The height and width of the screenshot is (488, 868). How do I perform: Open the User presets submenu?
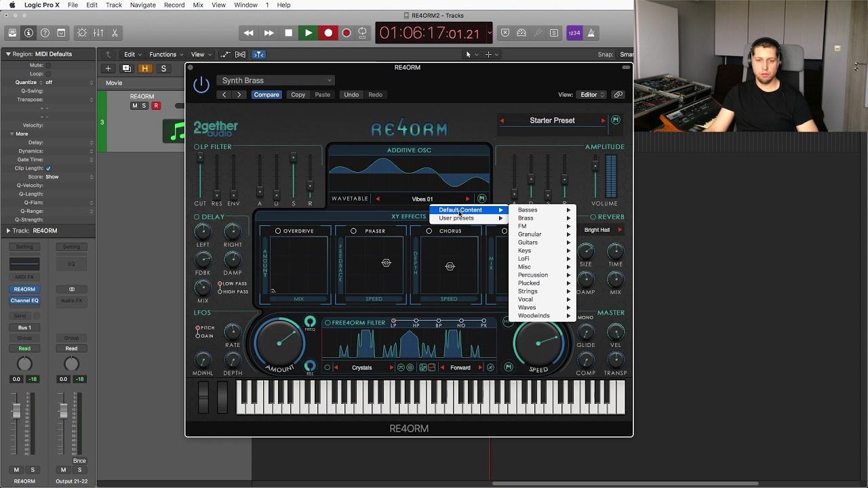coord(470,218)
